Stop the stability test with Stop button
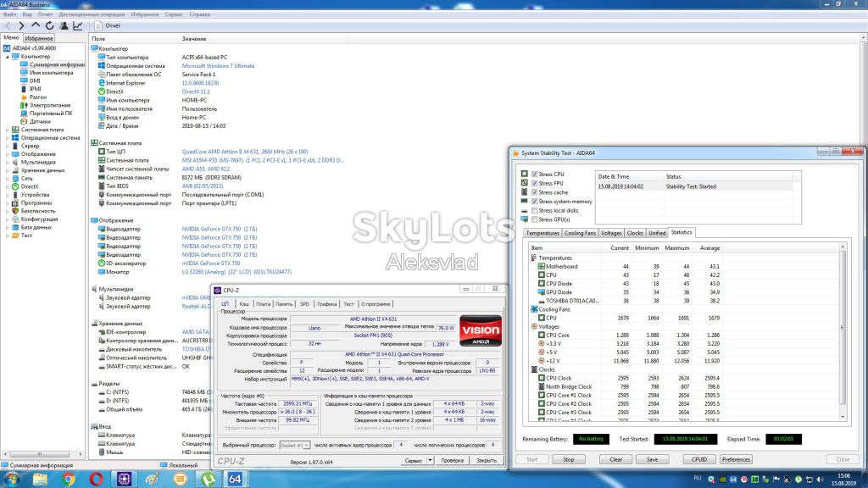Screen dimensions: 868x488 pyautogui.click(x=569, y=459)
